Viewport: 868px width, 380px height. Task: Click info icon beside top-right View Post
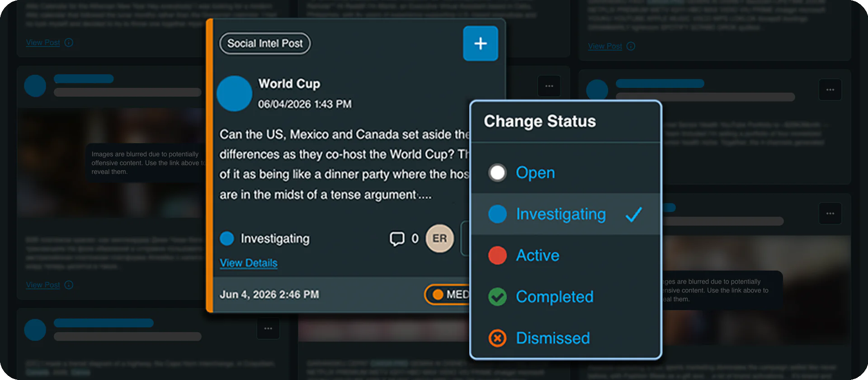(x=631, y=46)
